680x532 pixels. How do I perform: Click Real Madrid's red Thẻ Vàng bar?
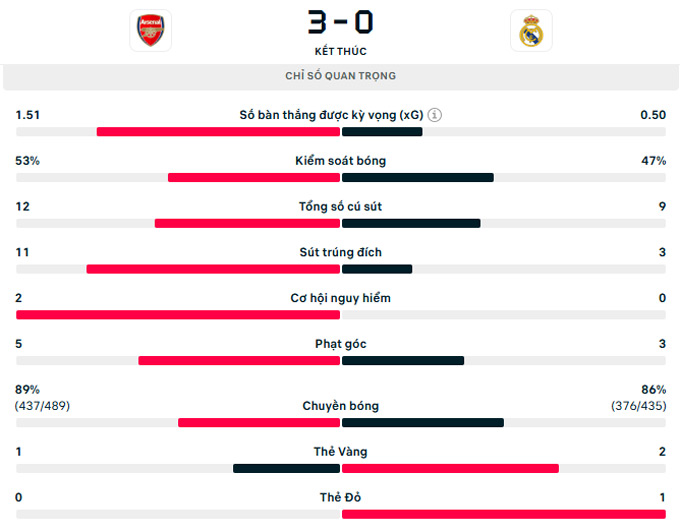450,468
